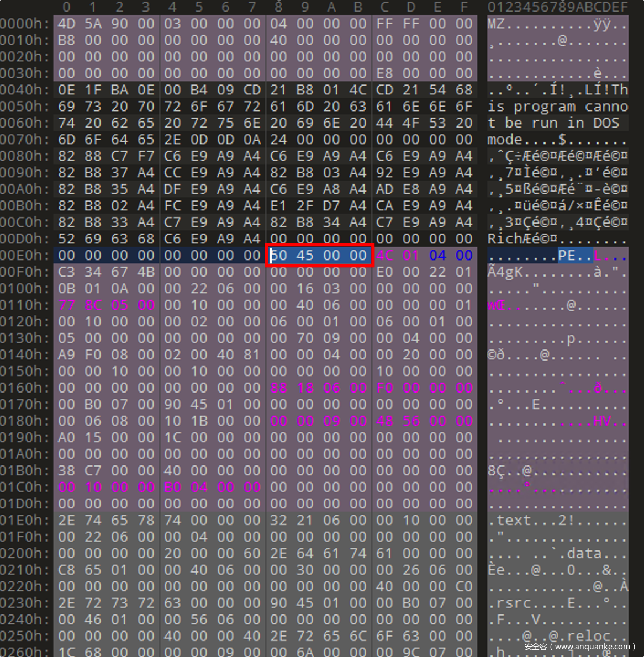The image size is (644, 657).
Task: Select byte 45 in row 00E0h
Action: (x=305, y=256)
